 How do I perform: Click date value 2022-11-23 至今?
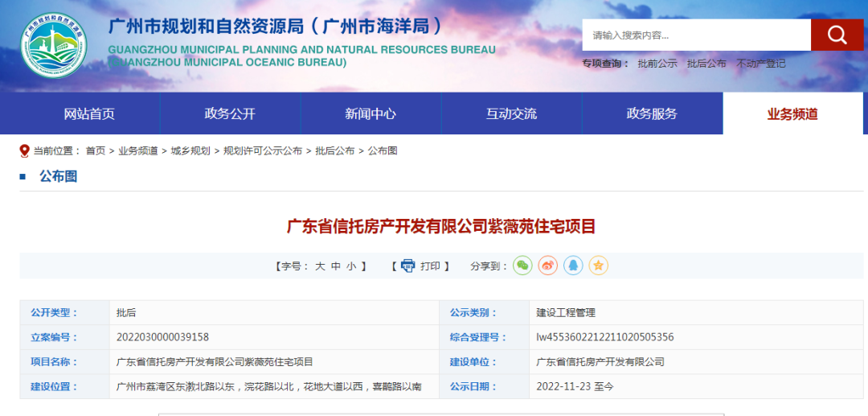(x=575, y=387)
